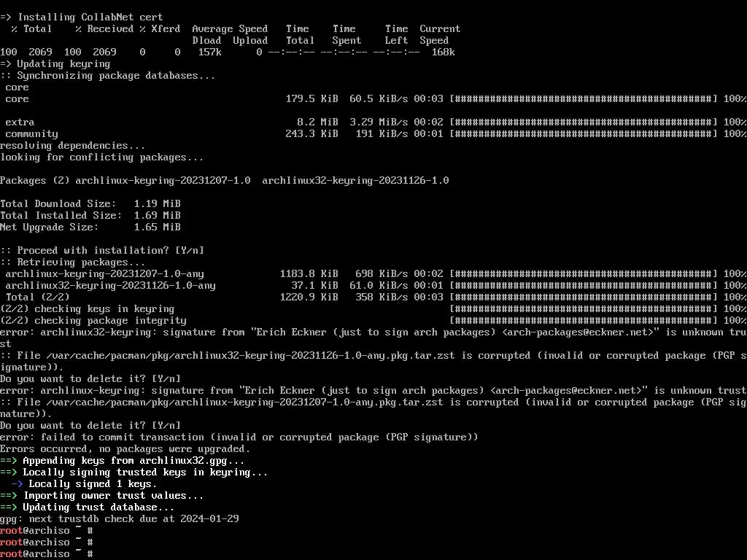747x560 pixels.
Task: Select the '3.29 MiB/s' speed value
Action: click(x=379, y=122)
